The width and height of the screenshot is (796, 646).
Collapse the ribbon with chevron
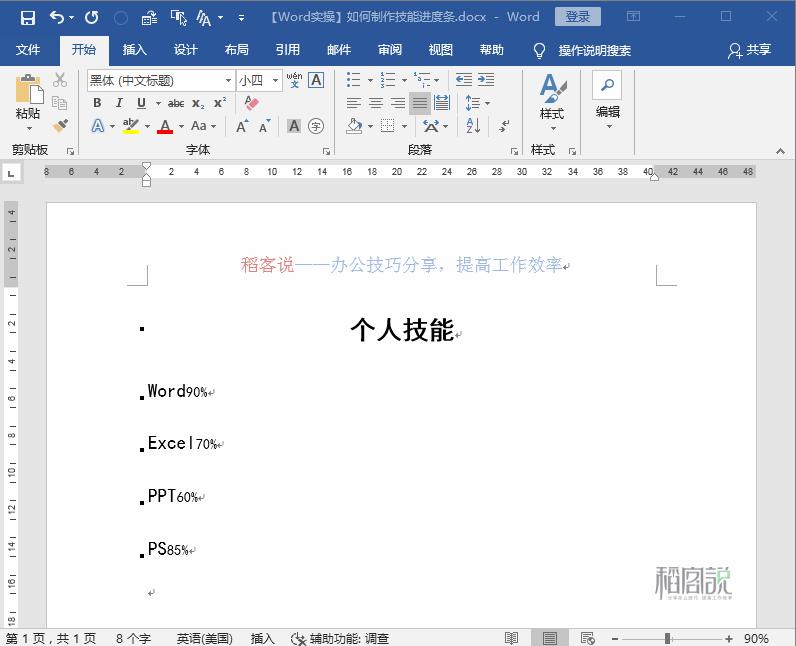tap(780, 151)
